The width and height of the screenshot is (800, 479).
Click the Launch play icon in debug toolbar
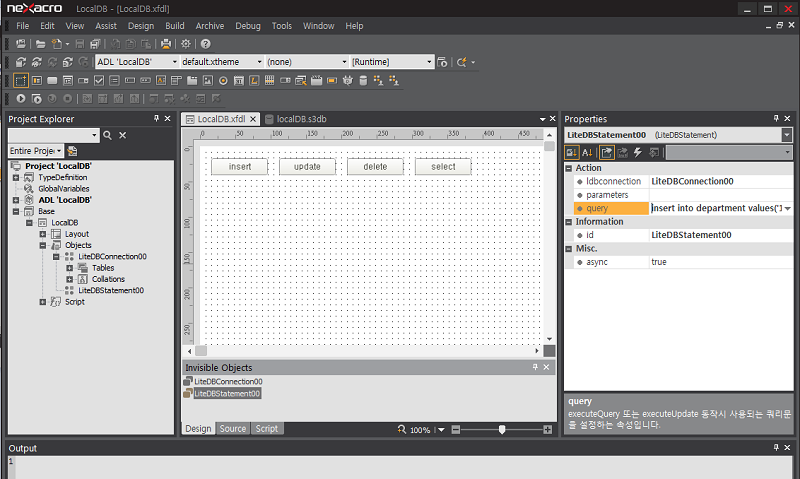tap(21, 98)
